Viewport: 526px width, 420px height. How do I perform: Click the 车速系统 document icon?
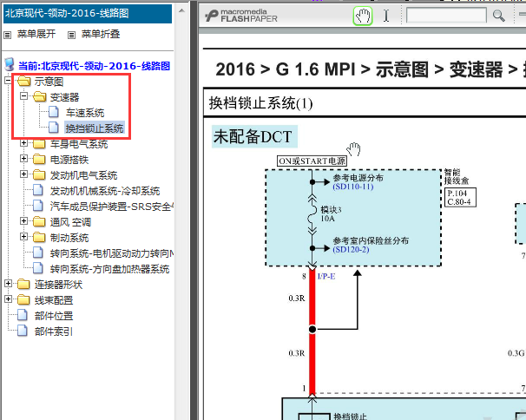(54, 112)
